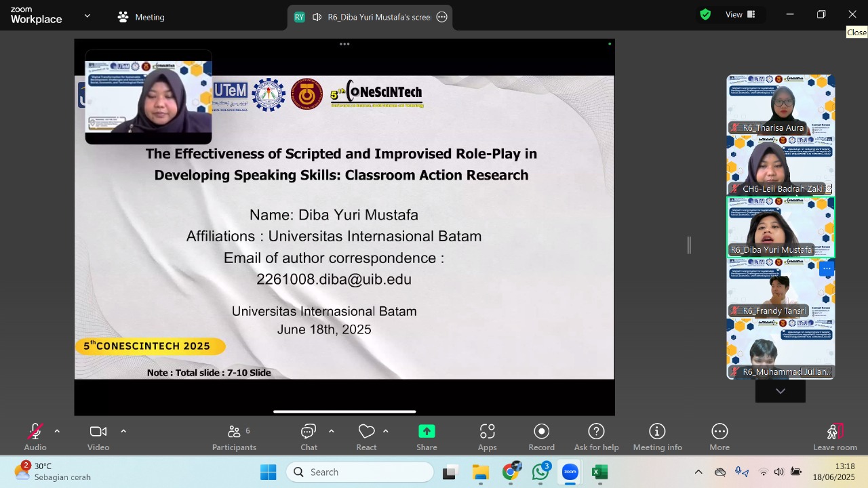Toggle microphone mute with Audio button

pyautogui.click(x=35, y=438)
